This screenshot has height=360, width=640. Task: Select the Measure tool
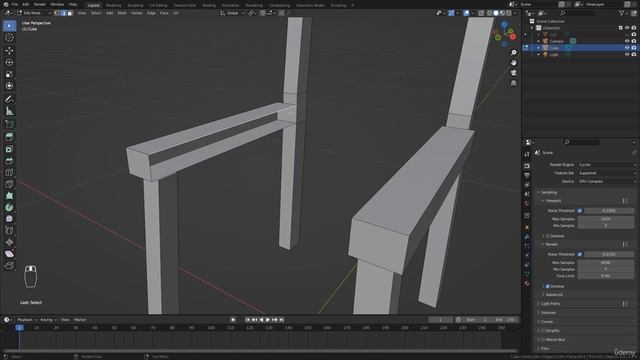tap(9, 111)
